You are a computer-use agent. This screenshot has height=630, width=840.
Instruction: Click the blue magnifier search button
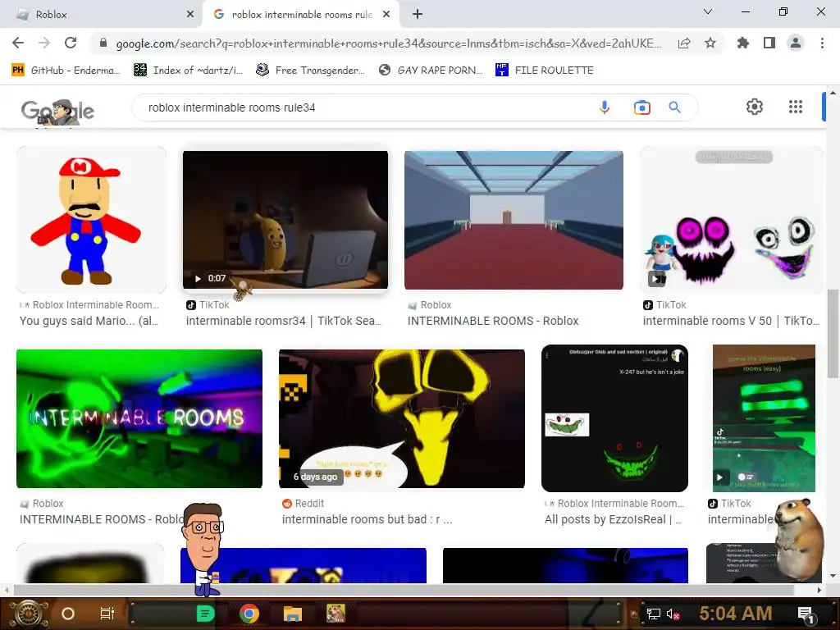click(675, 107)
